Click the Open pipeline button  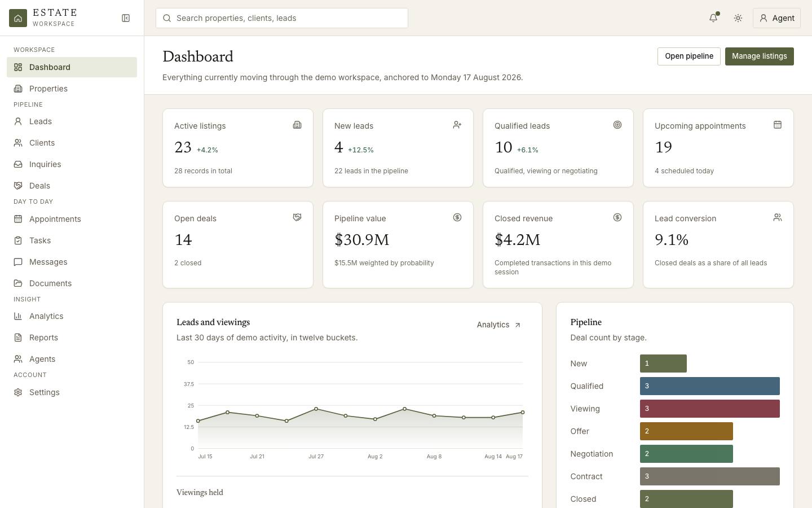click(x=689, y=56)
